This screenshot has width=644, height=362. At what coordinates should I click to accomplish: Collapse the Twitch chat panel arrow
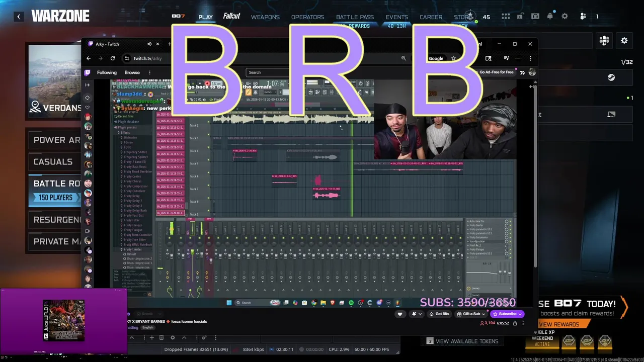tap(532, 86)
